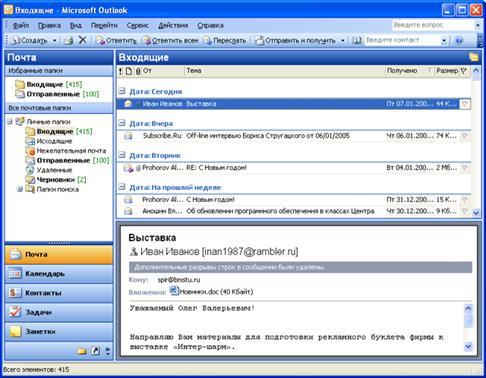Click Ответить всем reply all button

(x=170, y=41)
